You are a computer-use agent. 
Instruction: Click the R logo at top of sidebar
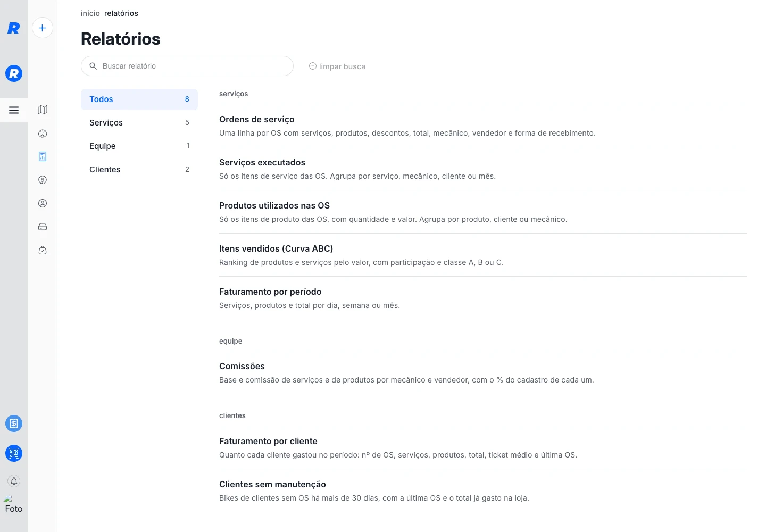coord(14,28)
